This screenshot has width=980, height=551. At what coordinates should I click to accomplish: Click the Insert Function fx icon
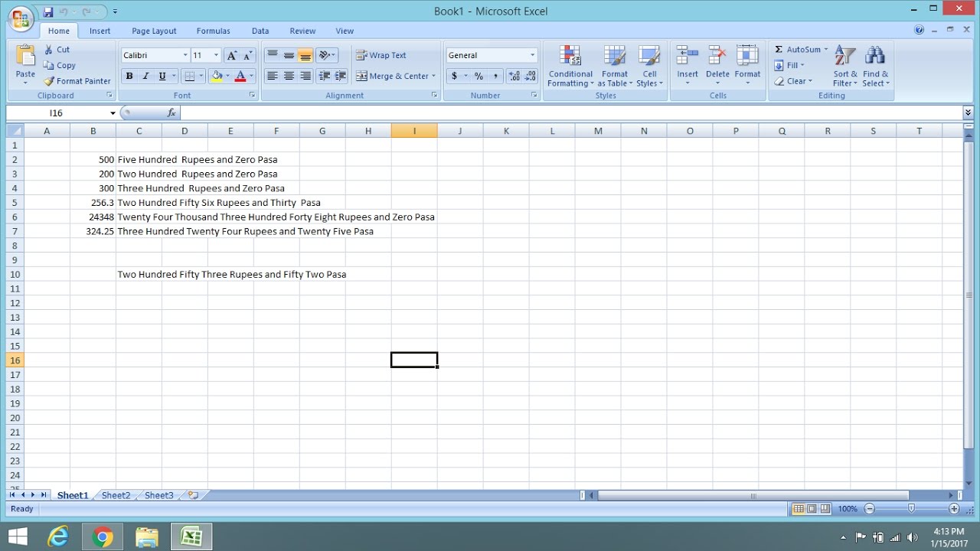[171, 112]
